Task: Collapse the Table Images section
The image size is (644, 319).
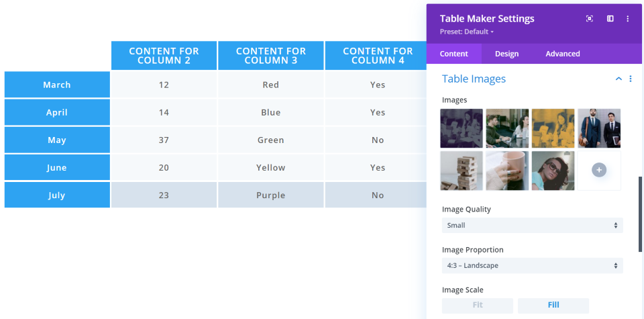Action: [619, 79]
